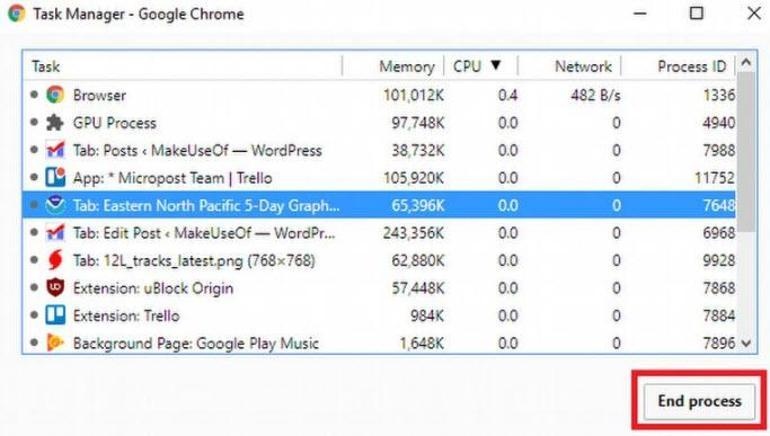Click Chrome logo in the title bar
This screenshot has width=770, height=436.
16,13
